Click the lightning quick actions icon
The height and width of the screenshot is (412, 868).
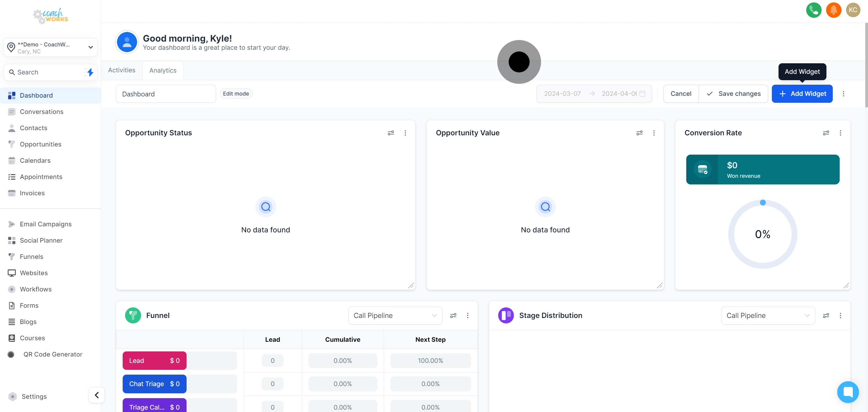tap(90, 72)
